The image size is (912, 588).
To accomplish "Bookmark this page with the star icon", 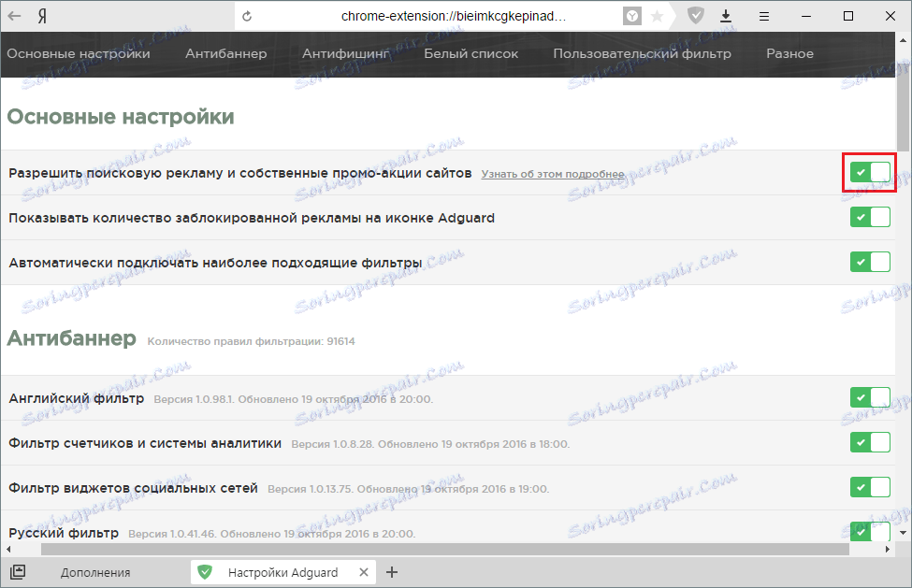I will (x=658, y=16).
